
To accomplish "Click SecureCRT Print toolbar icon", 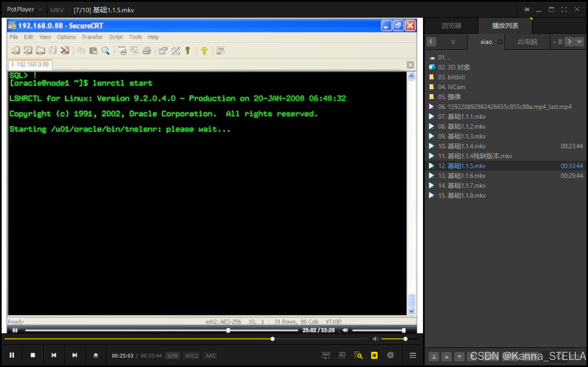I will click(147, 51).
